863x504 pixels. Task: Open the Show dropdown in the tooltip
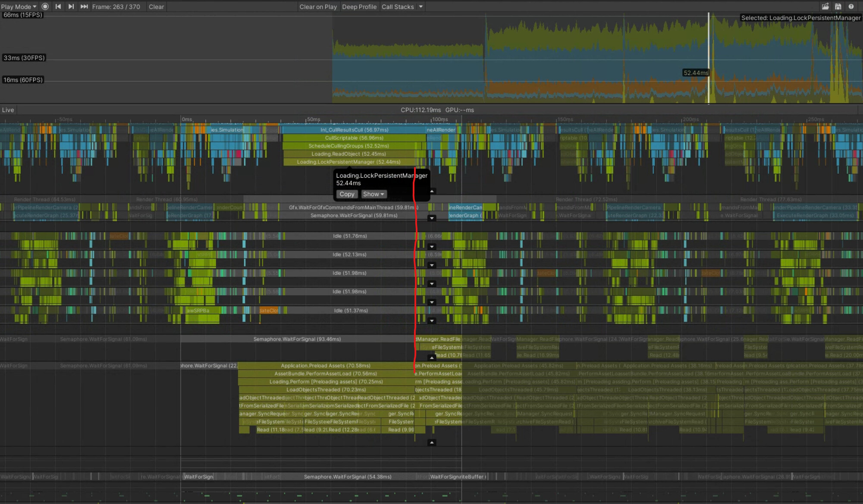[x=373, y=194]
